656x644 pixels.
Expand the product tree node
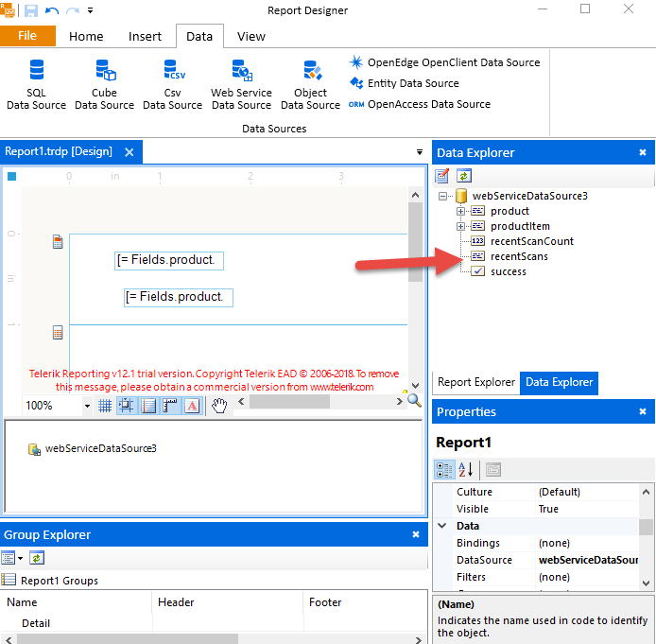tap(460, 211)
